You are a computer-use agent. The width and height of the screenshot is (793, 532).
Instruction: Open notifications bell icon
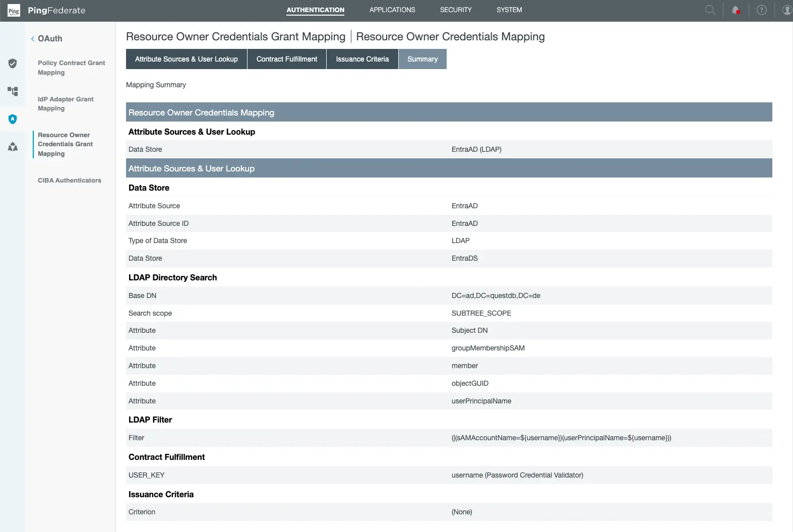[x=736, y=10]
